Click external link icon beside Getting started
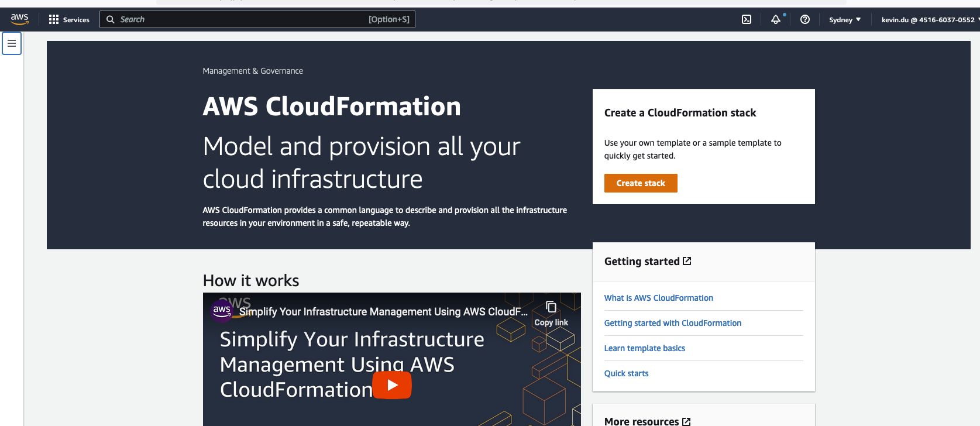Image resolution: width=980 pixels, height=426 pixels. point(687,261)
